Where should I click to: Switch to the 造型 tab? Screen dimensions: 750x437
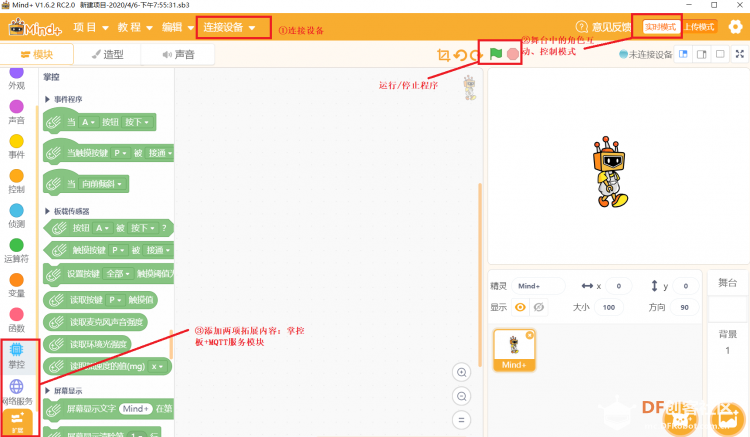tap(108, 55)
